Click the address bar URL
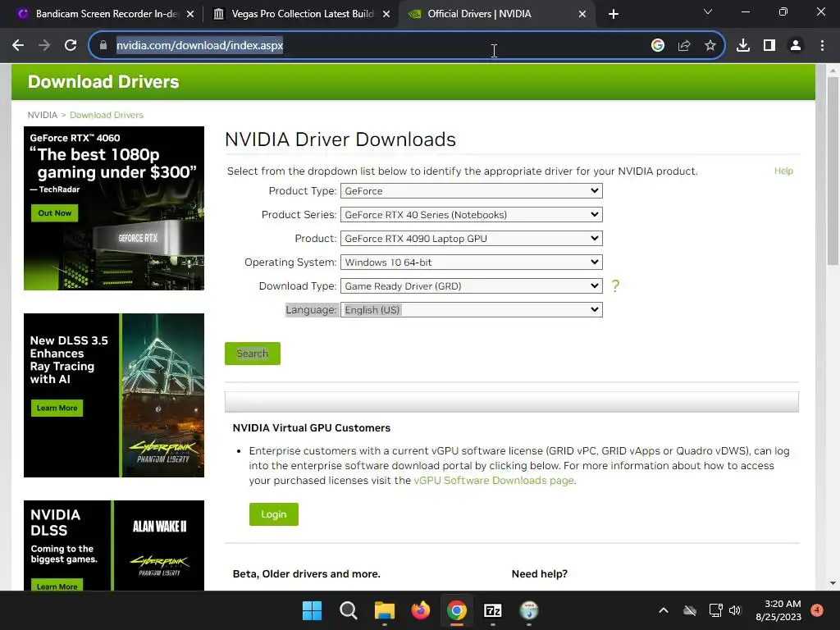Viewport: 840px width, 630px height. click(x=200, y=46)
